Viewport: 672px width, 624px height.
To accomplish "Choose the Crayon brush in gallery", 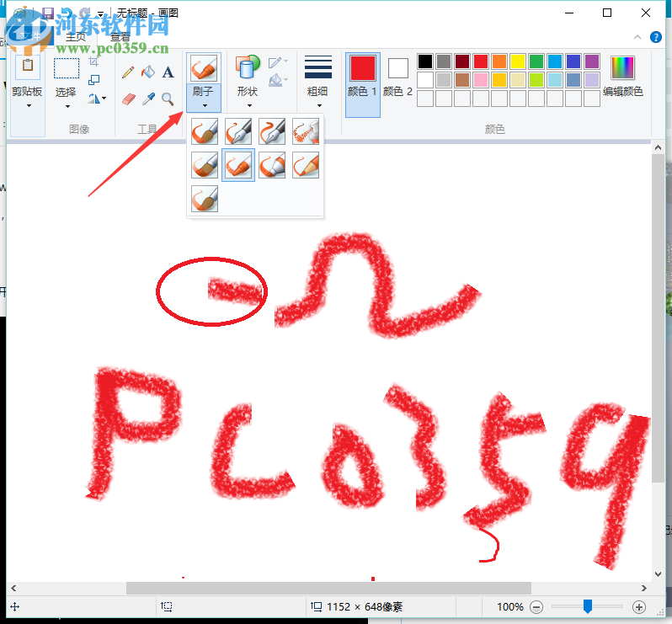I will pyautogui.click(x=238, y=165).
